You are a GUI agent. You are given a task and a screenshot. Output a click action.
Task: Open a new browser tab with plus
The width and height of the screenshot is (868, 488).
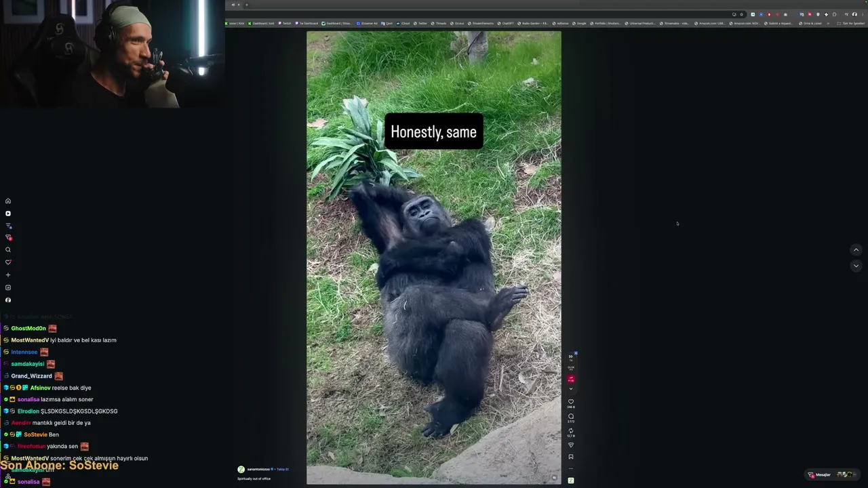[x=246, y=5]
